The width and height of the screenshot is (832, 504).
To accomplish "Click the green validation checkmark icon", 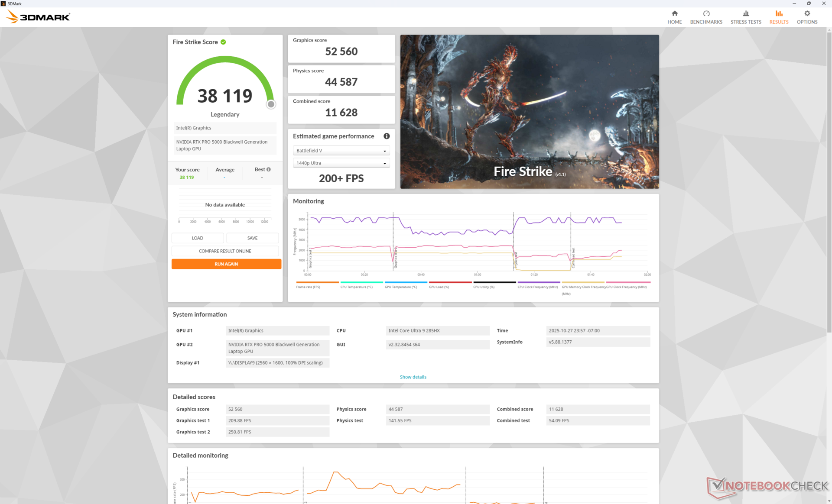I will (223, 42).
